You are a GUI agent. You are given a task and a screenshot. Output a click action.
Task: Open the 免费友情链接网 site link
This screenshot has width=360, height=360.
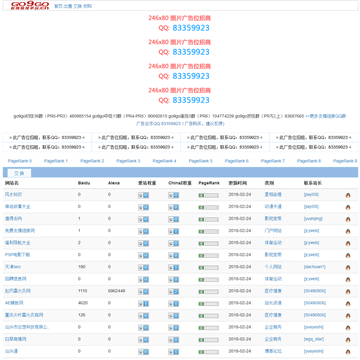[x=20, y=231]
